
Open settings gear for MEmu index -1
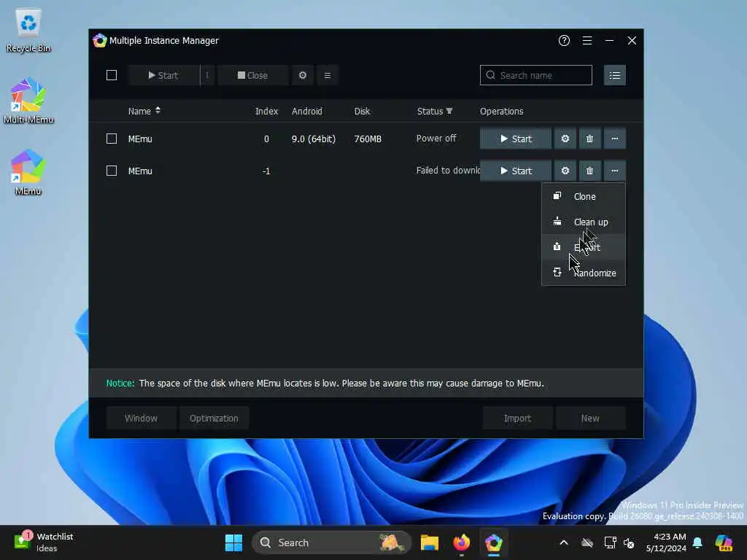coord(565,171)
